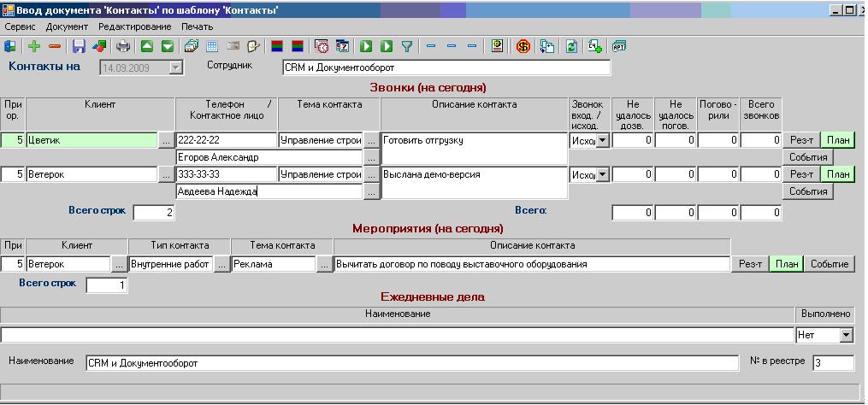Open the Печать menu
This screenshot has height=405, width=868.
point(197,26)
